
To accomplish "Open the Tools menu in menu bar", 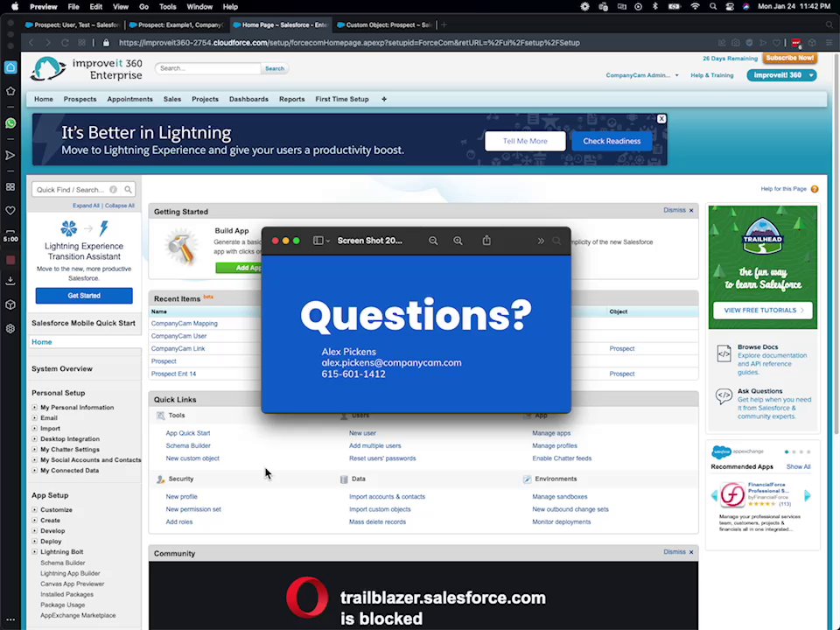I will point(168,6).
